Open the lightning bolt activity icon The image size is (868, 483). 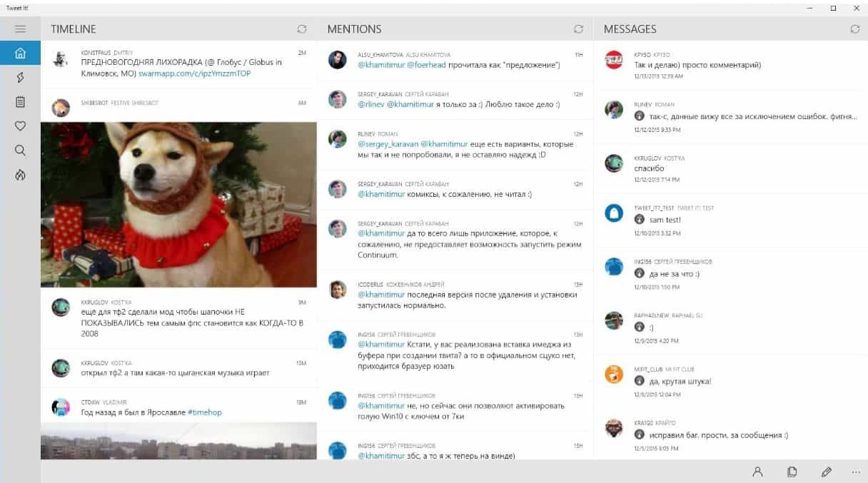pos(20,77)
